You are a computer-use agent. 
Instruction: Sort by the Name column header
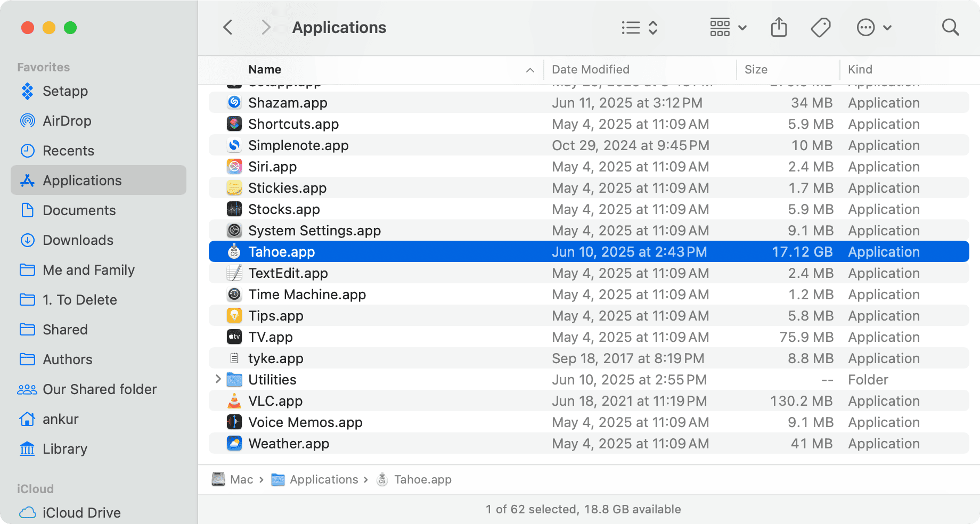click(x=265, y=69)
